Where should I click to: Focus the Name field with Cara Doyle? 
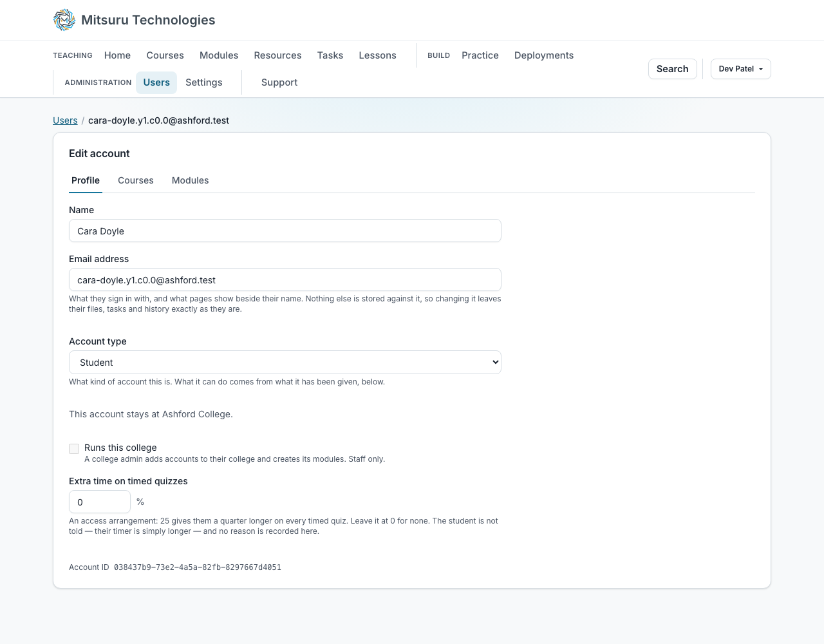click(x=285, y=231)
